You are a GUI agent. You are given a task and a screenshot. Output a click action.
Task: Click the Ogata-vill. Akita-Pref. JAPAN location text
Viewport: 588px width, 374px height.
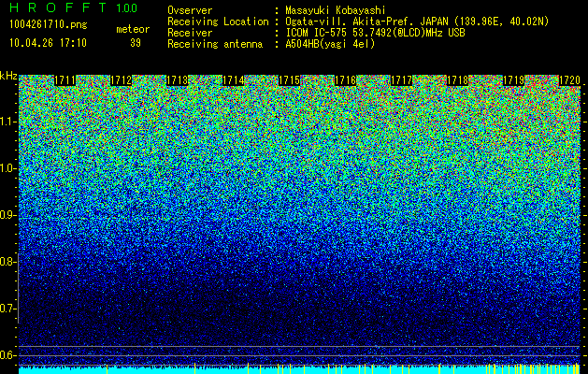click(x=417, y=22)
